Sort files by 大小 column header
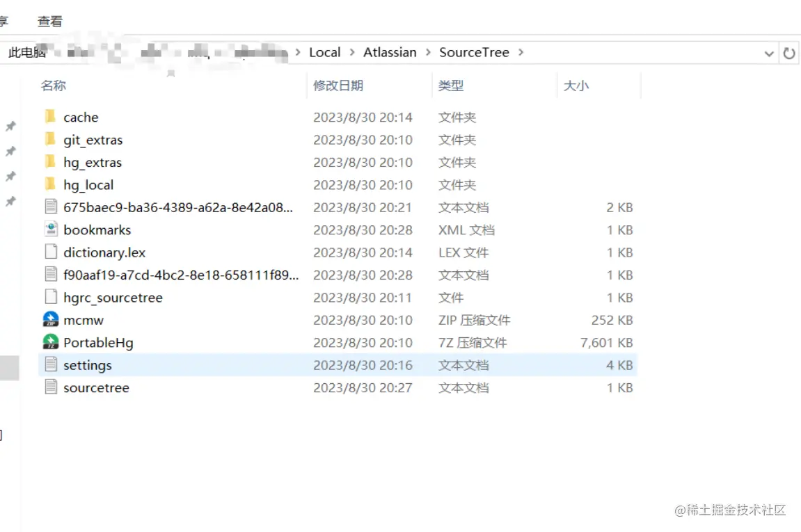The width and height of the screenshot is (801, 532). tap(576, 86)
